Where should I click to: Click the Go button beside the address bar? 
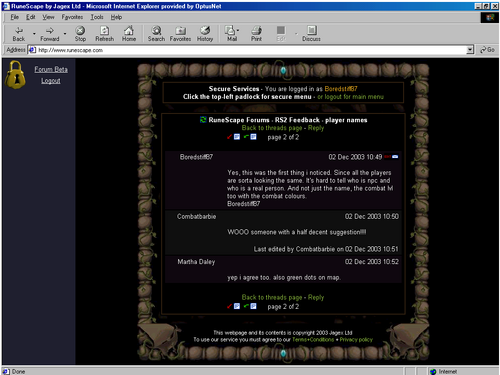pyautogui.click(x=487, y=50)
